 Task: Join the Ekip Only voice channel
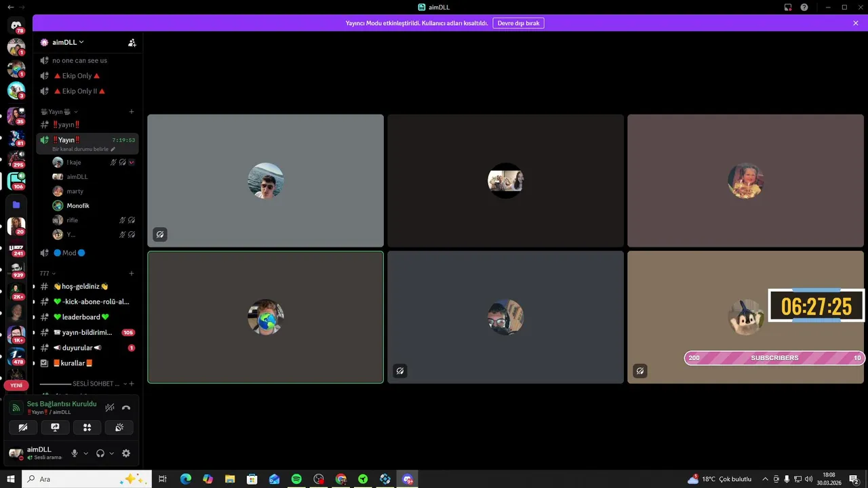click(x=87, y=76)
